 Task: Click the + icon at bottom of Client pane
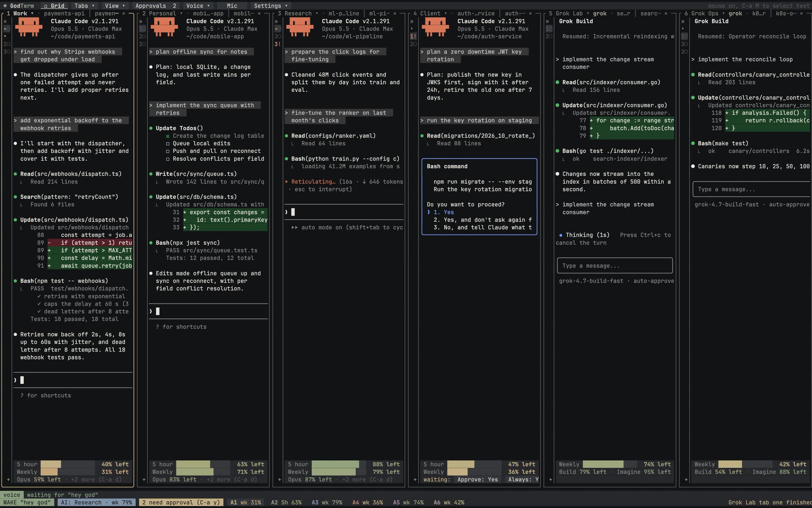point(415,479)
